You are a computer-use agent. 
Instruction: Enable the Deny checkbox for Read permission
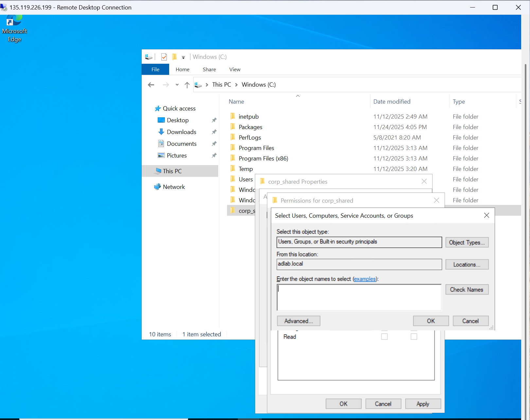point(414,336)
